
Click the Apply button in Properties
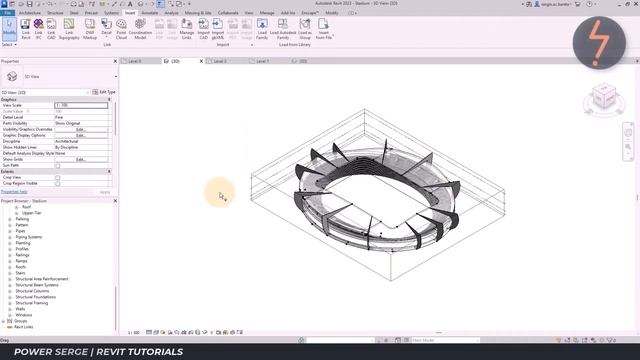(x=105, y=192)
